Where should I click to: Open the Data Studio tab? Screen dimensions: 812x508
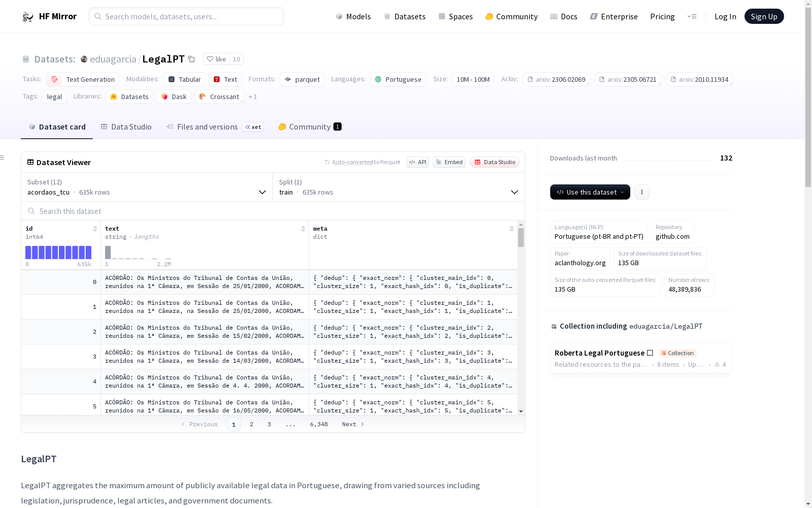[x=126, y=127]
